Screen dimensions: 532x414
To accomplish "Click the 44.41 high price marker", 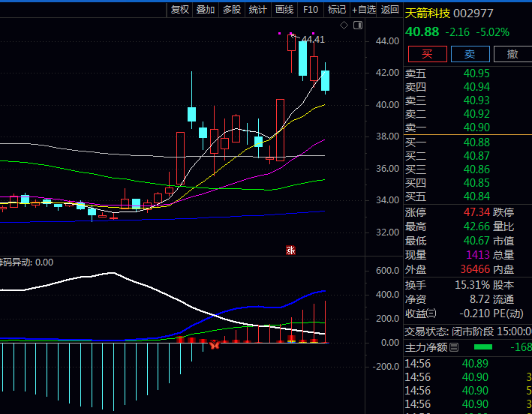I will click(313, 39).
